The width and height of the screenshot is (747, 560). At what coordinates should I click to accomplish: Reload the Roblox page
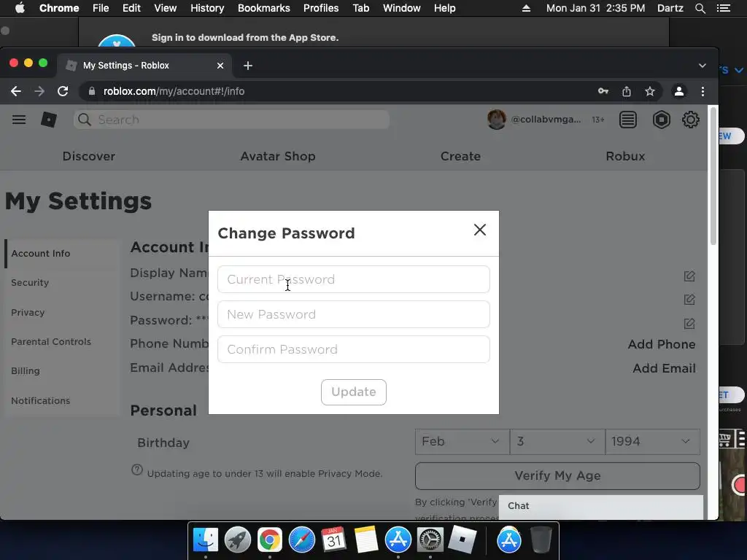pos(63,91)
